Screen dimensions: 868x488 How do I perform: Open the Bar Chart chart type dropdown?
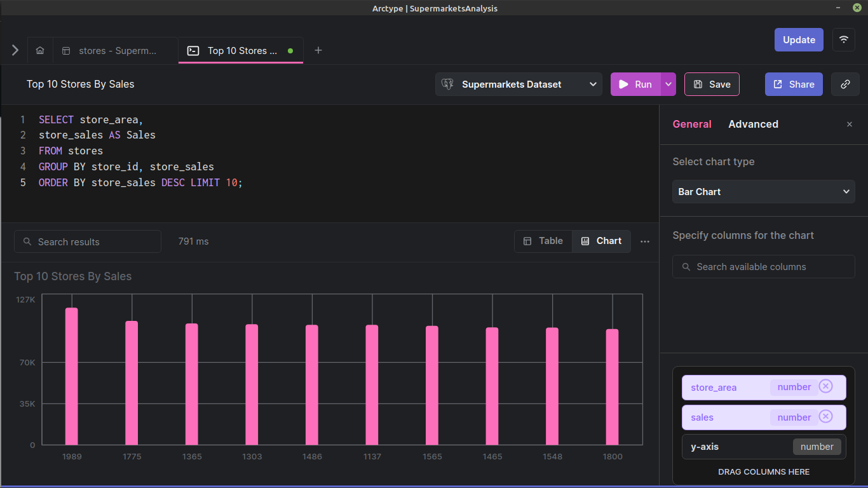click(x=763, y=191)
